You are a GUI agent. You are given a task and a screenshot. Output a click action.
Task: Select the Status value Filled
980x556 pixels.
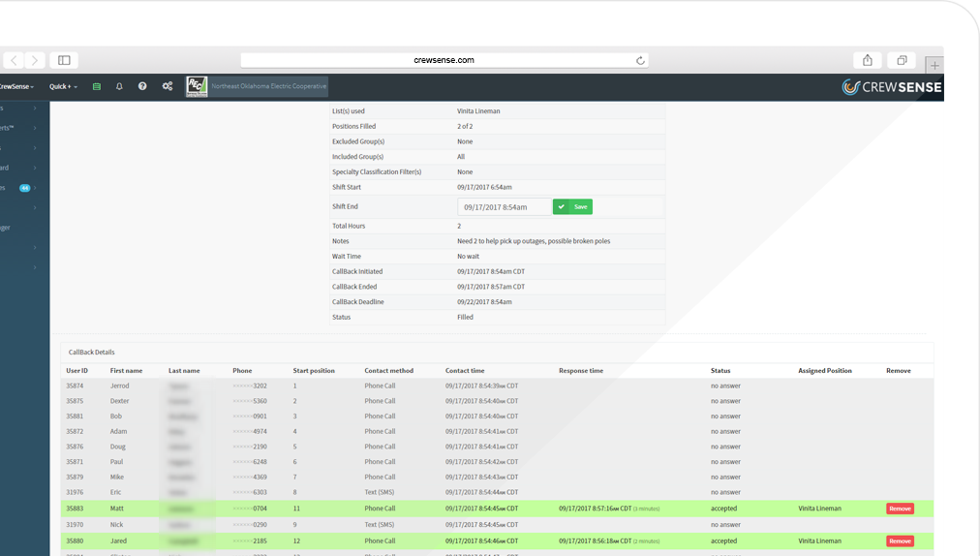point(465,317)
